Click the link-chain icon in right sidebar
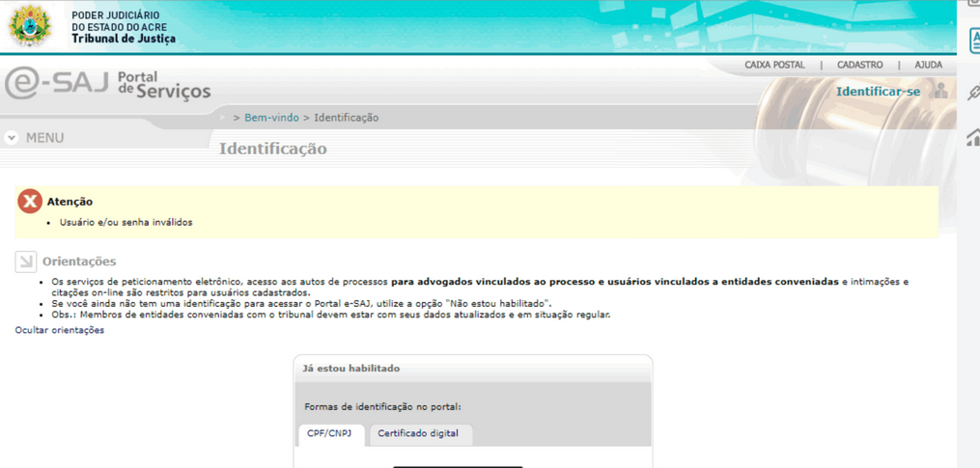Viewport: 980px width, 468px height. (x=973, y=93)
